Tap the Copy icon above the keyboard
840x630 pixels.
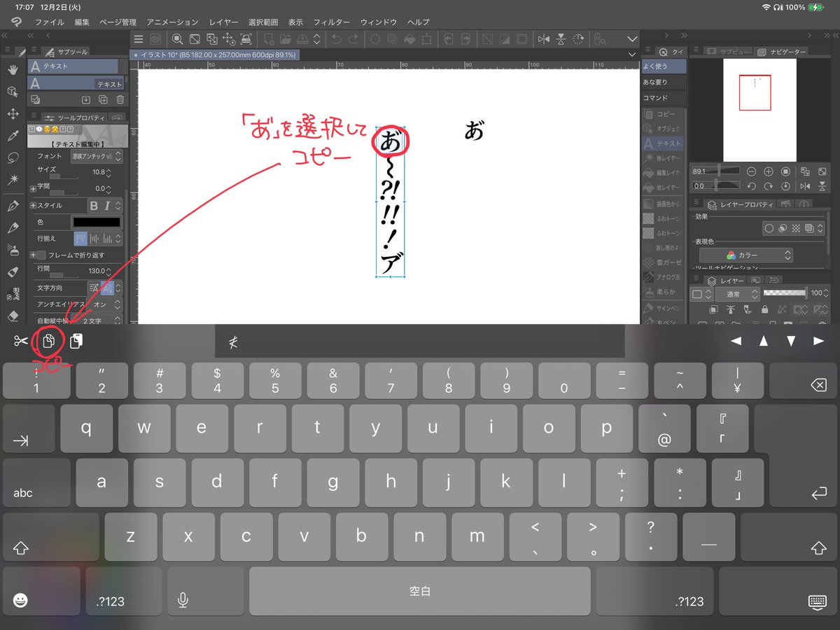(48, 341)
